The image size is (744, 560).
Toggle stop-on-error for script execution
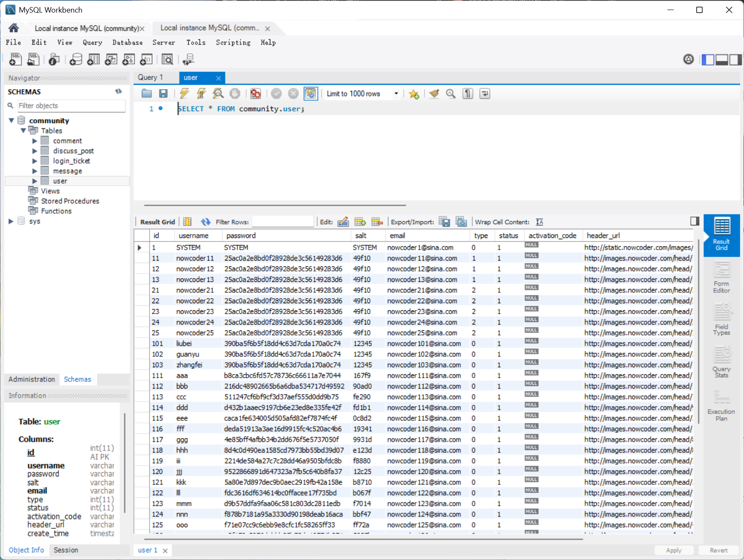256,93
